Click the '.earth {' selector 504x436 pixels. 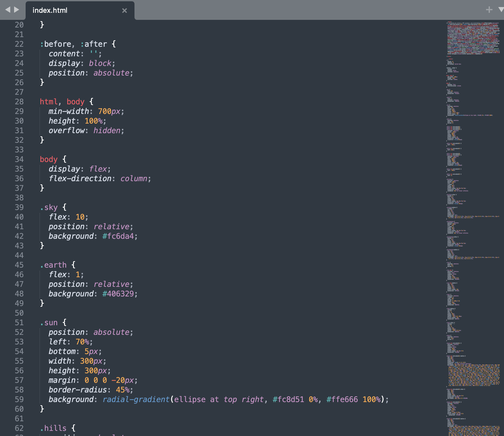click(x=58, y=265)
